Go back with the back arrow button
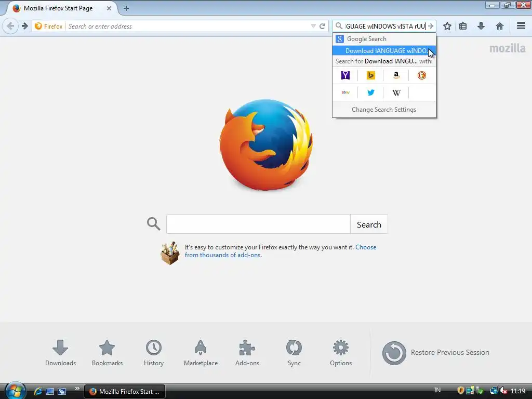This screenshot has height=399, width=532. pos(10,26)
